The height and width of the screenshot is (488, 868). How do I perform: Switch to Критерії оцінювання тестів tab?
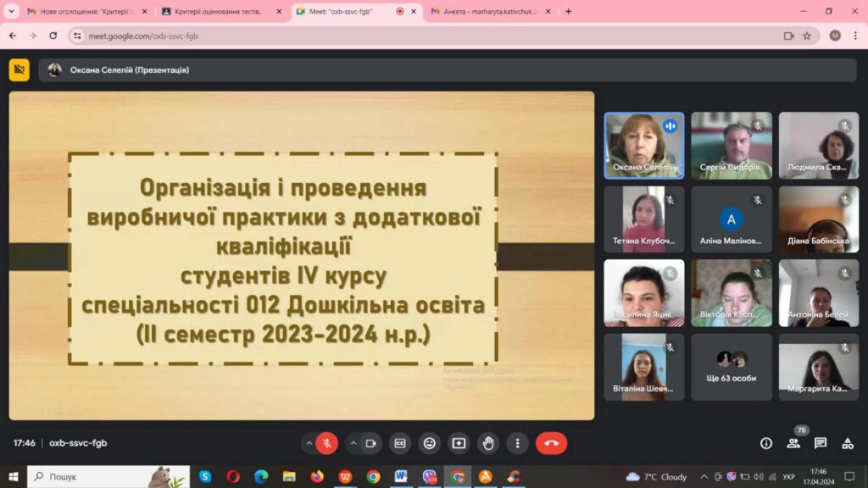220,12
